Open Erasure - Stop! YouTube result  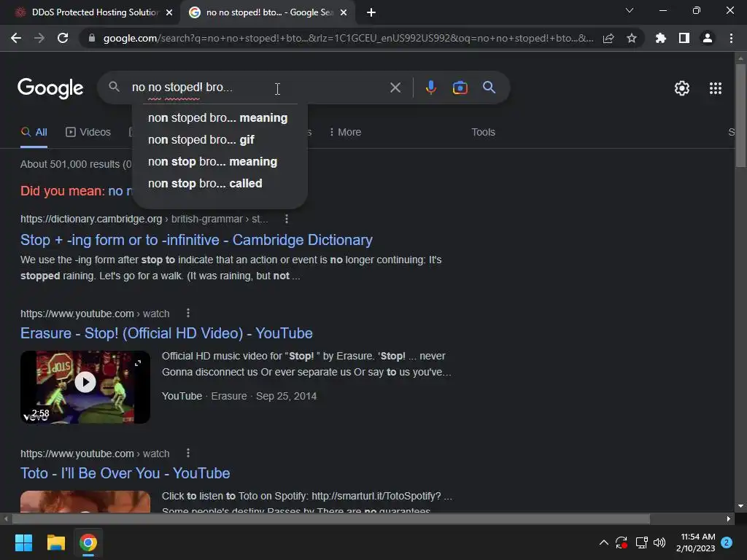(x=166, y=333)
